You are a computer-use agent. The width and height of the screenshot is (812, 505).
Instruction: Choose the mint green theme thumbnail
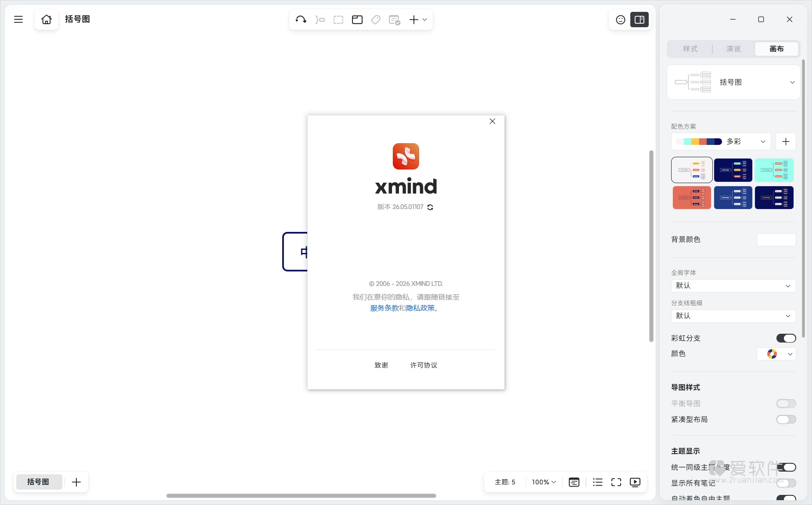coord(774,170)
